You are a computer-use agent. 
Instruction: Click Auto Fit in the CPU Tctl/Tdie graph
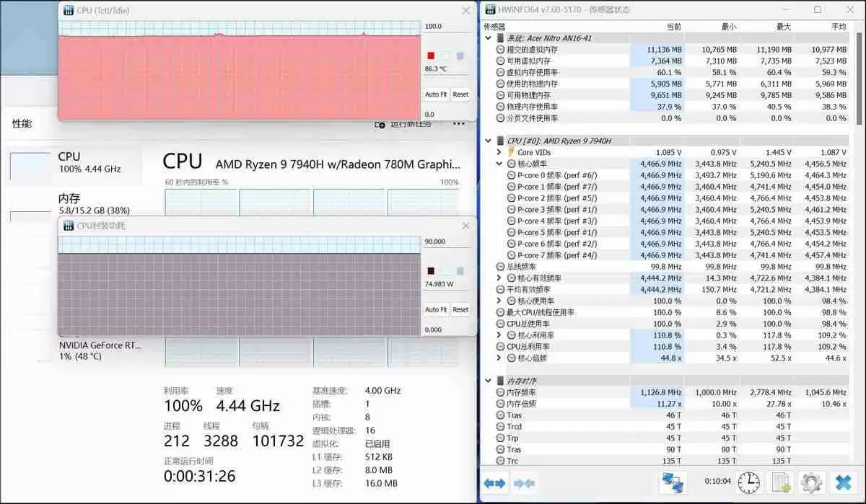(x=436, y=94)
